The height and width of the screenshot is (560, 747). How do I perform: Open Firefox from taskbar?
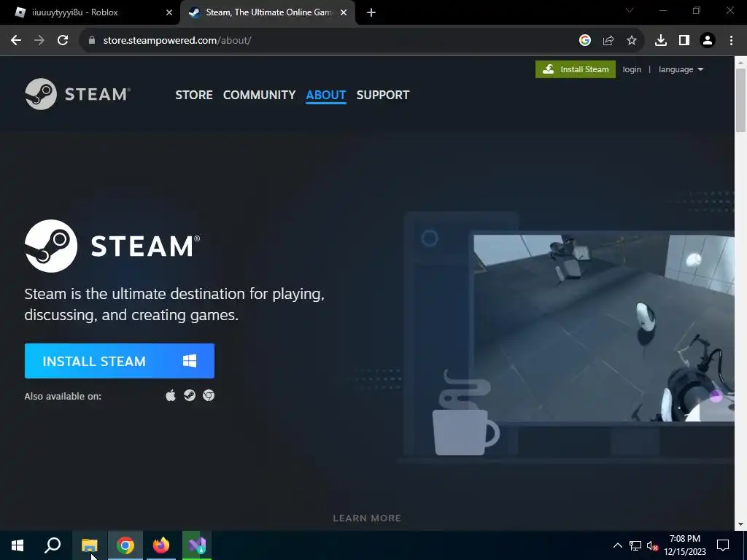coord(161,545)
